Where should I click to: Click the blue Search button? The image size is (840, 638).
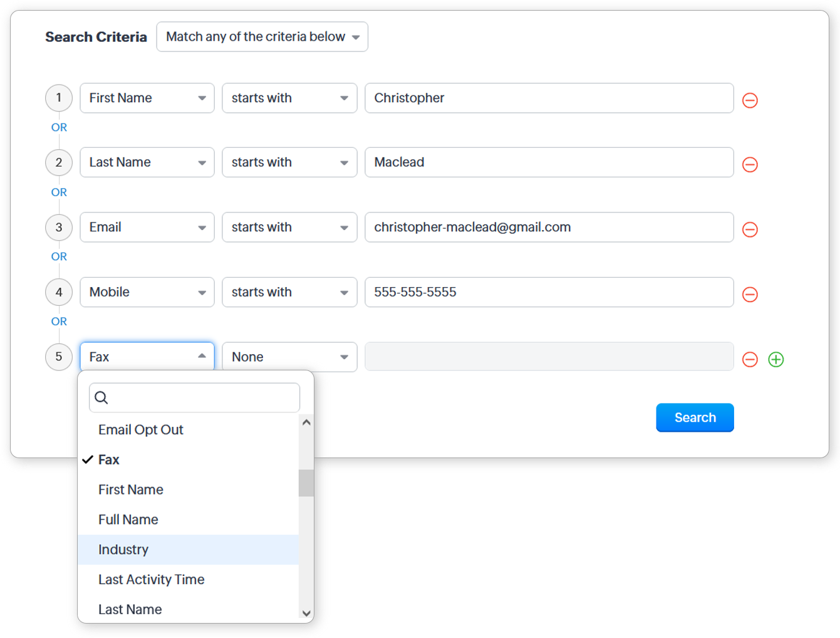[x=695, y=418]
